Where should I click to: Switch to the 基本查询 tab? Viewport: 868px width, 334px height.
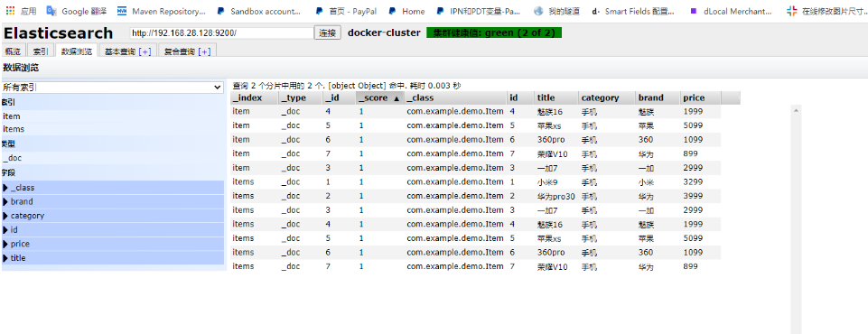click(x=119, y=51)
